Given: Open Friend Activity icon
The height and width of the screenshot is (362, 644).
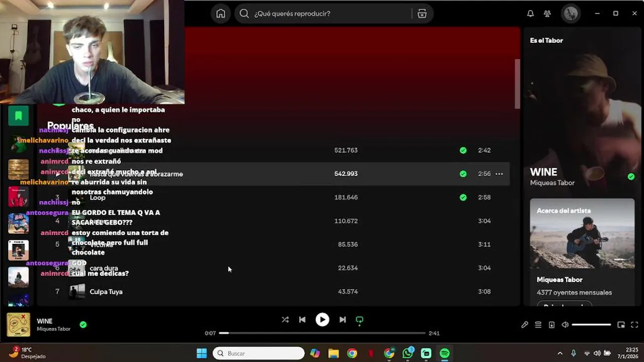Looking at the screenshot, I should click(x=547, y=14).
